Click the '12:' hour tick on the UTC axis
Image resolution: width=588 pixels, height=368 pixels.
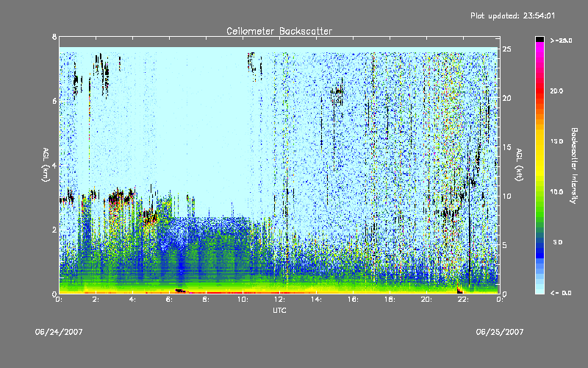[279, 300]
